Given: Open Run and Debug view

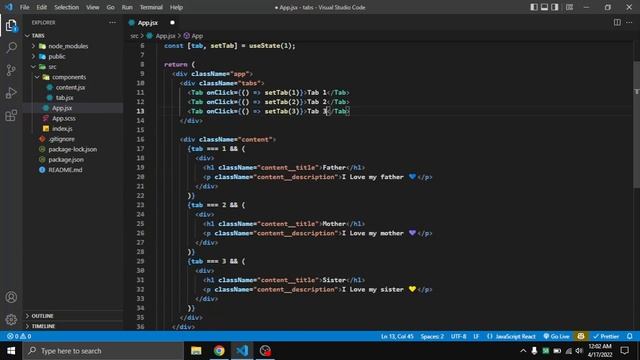Looking at the screenshot, I should coord(11,93).
